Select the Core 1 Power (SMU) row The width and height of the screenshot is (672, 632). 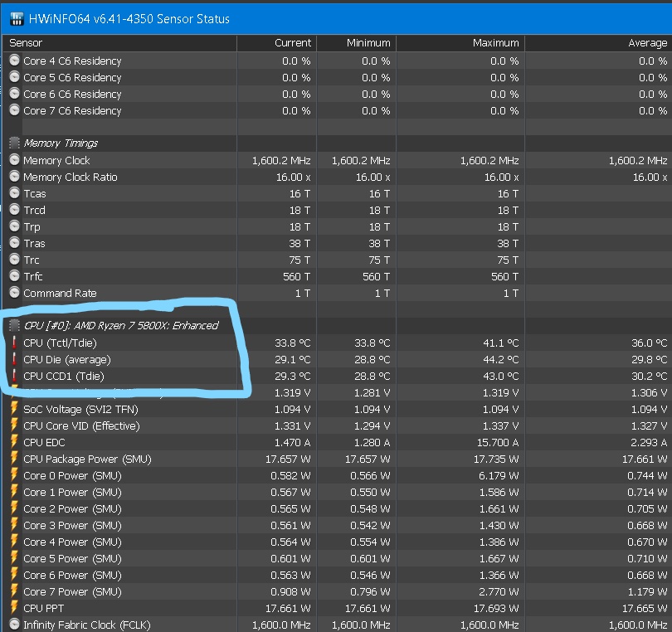point(338,492)
